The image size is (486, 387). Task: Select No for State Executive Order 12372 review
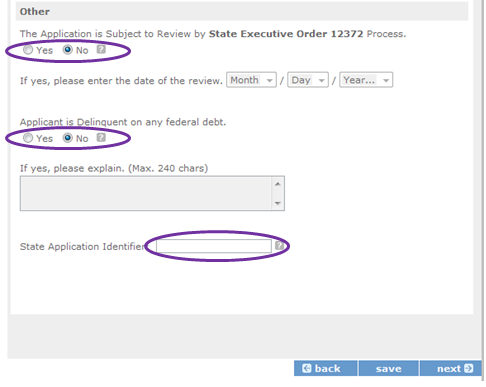[68, 50]
